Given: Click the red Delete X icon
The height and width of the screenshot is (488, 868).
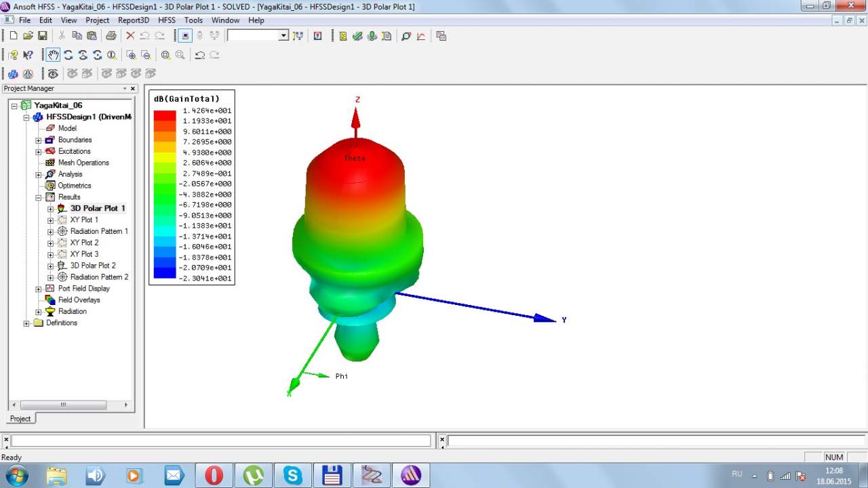Looking at the screenshot, I should (130, 36).
